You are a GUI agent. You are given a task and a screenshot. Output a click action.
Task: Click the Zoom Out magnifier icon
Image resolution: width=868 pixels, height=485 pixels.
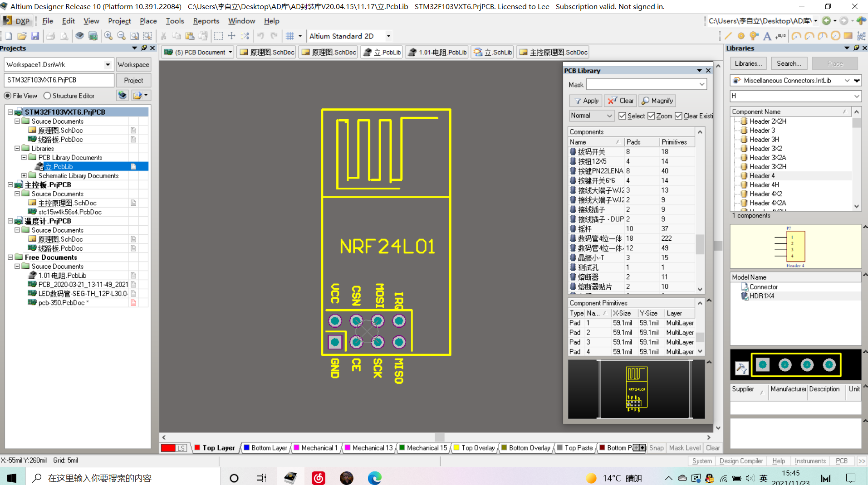pyautogui.click(x=121, y=36)
